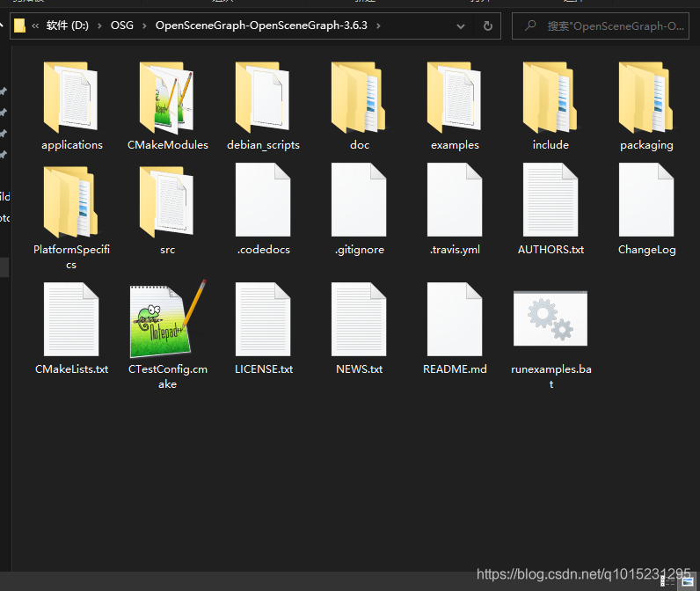Click the search magnifier icon

tap(530, 26)
